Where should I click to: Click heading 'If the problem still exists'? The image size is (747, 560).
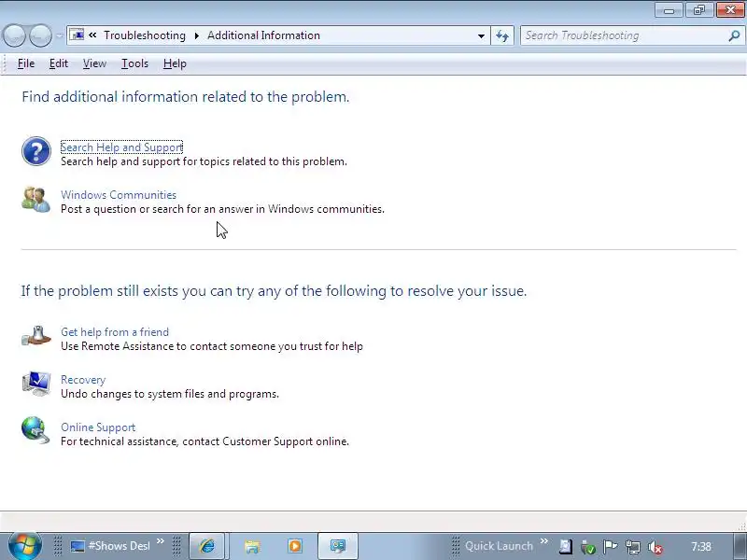click(x=100, y=291)
